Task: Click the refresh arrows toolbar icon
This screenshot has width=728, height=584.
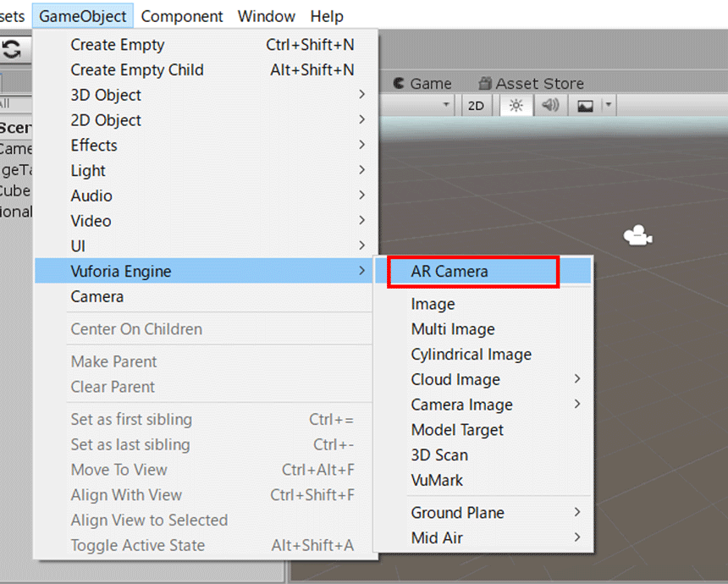Action: tap(12, 49)
